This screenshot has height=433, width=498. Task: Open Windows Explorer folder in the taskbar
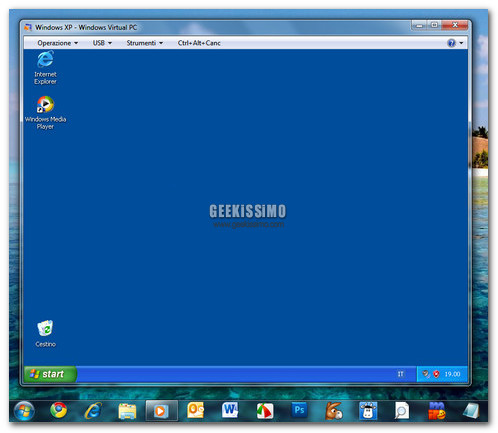click(x=127, y=411)
